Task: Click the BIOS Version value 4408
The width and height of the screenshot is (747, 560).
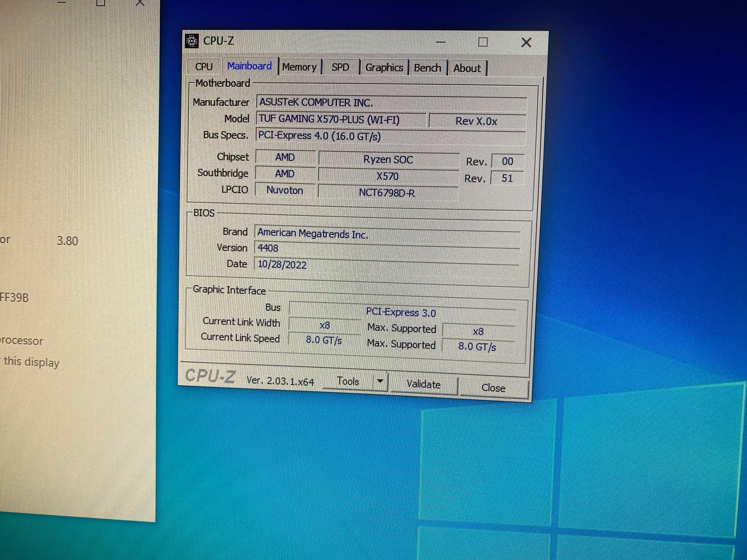Action: tap(387, 249)
